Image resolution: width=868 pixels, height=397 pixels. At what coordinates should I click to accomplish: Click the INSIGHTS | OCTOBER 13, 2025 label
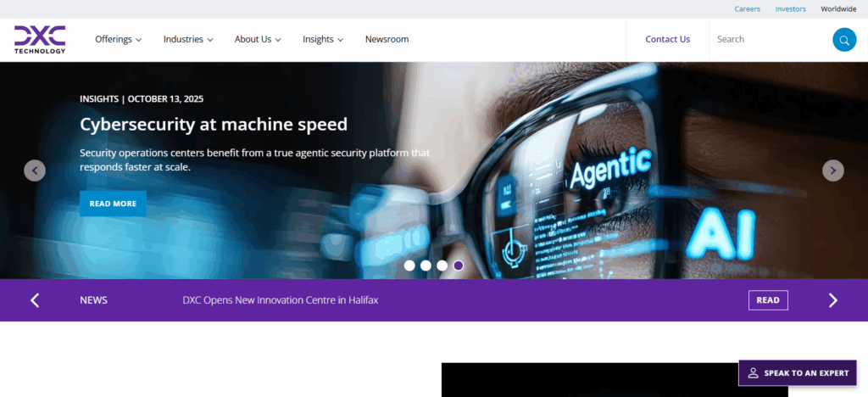[142, 99]
